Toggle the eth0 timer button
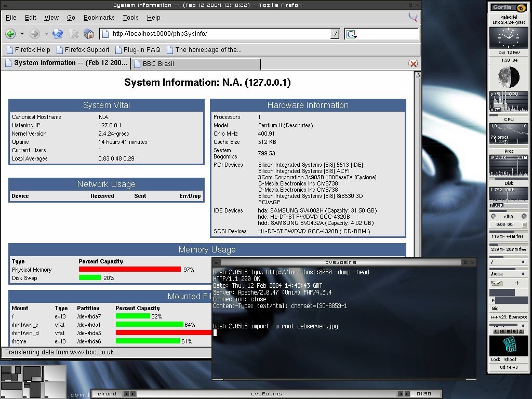Screen dimensions: 532x399 pos(524,224)
